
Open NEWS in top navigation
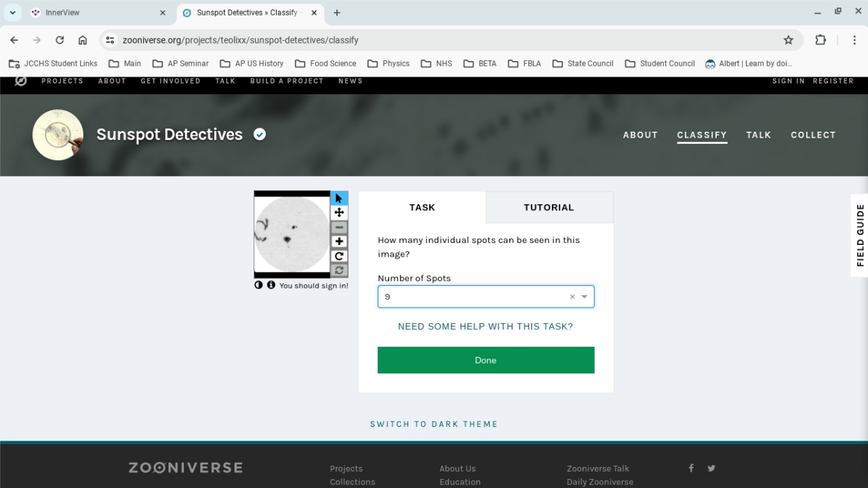(351, 81)
